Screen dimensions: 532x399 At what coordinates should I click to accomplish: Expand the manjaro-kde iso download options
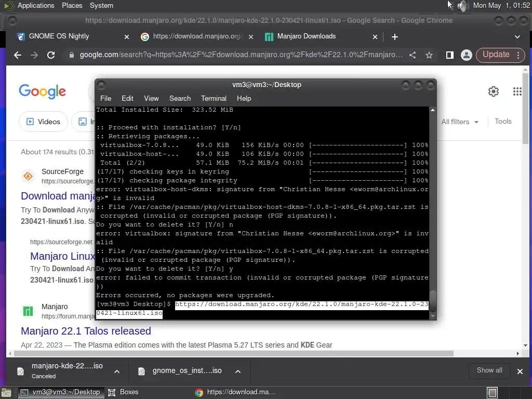coord(117,371)
